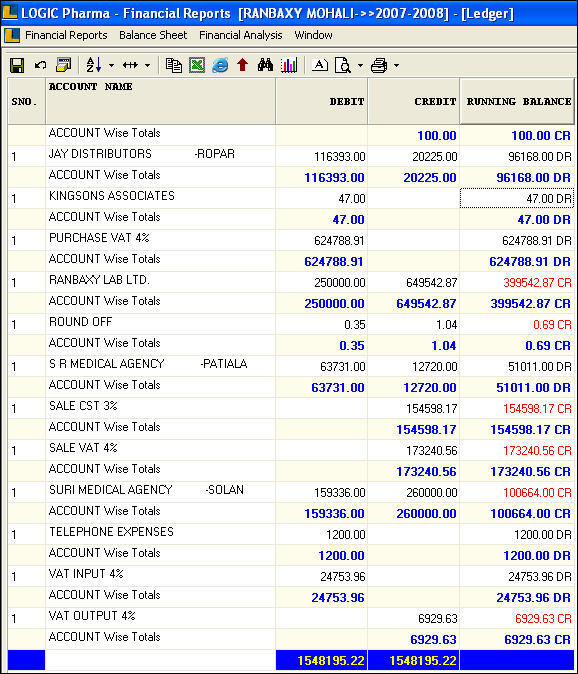
Task: Click red 399542.87 CR running balance
Action: (537, 283)
